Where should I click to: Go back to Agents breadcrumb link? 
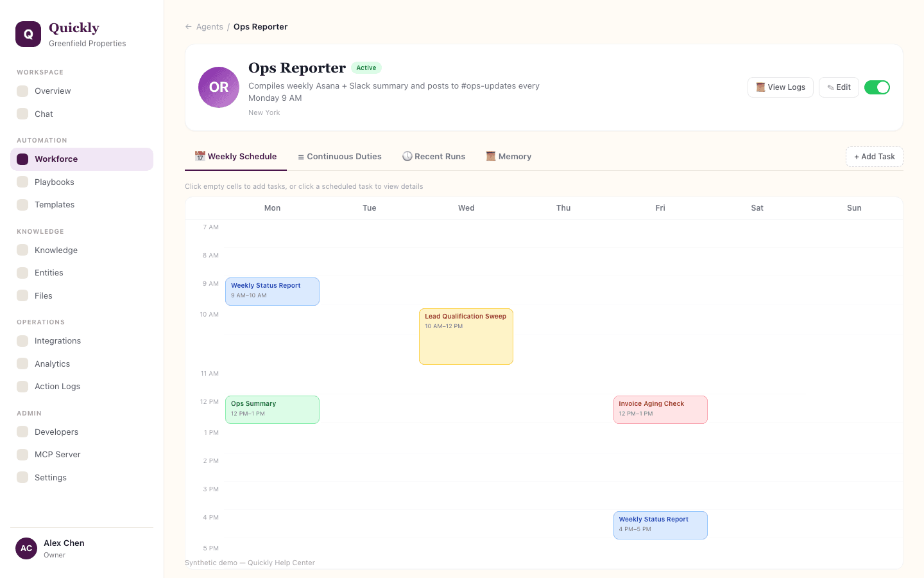(210, 27)
